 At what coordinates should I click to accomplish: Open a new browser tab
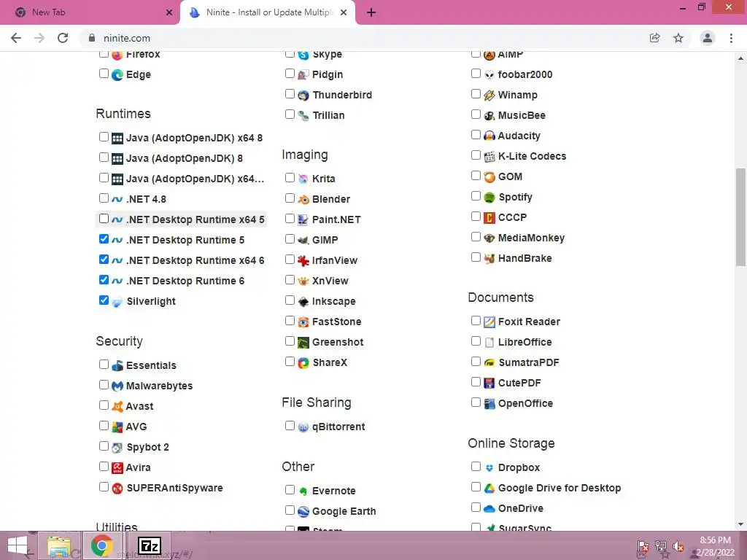371,13
